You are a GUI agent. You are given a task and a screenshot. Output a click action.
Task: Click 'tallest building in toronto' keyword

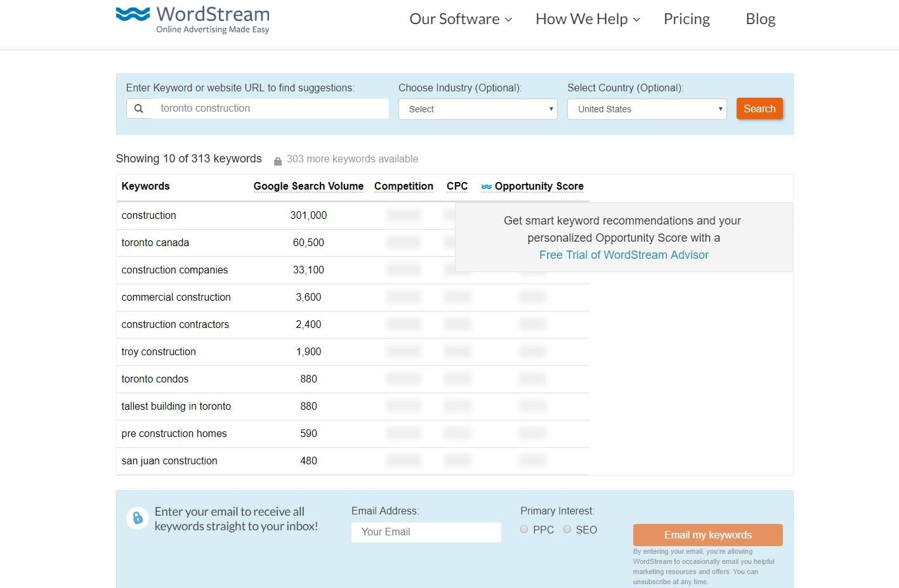(176, 407)
